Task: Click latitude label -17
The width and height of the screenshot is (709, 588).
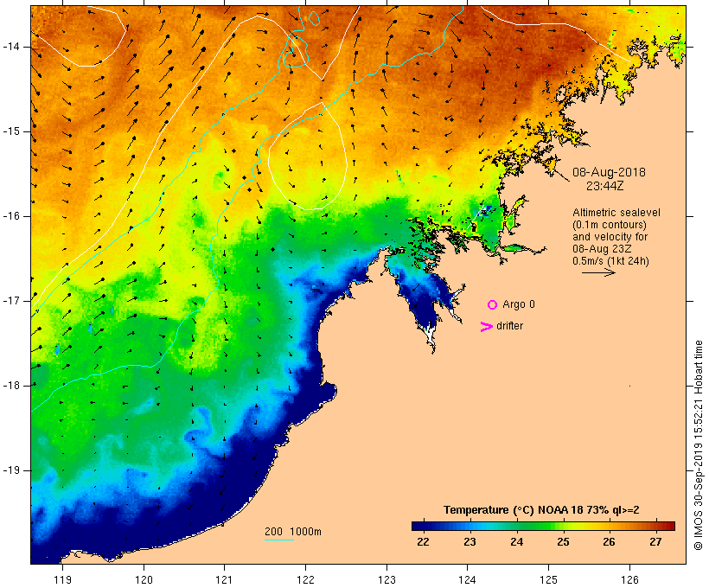Action: [x=11, y=301]
